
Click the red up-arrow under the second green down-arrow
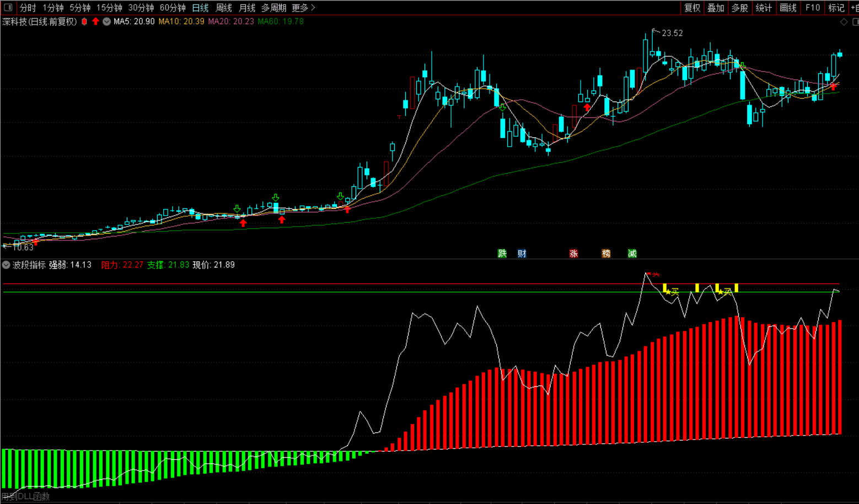pos(282,220)
